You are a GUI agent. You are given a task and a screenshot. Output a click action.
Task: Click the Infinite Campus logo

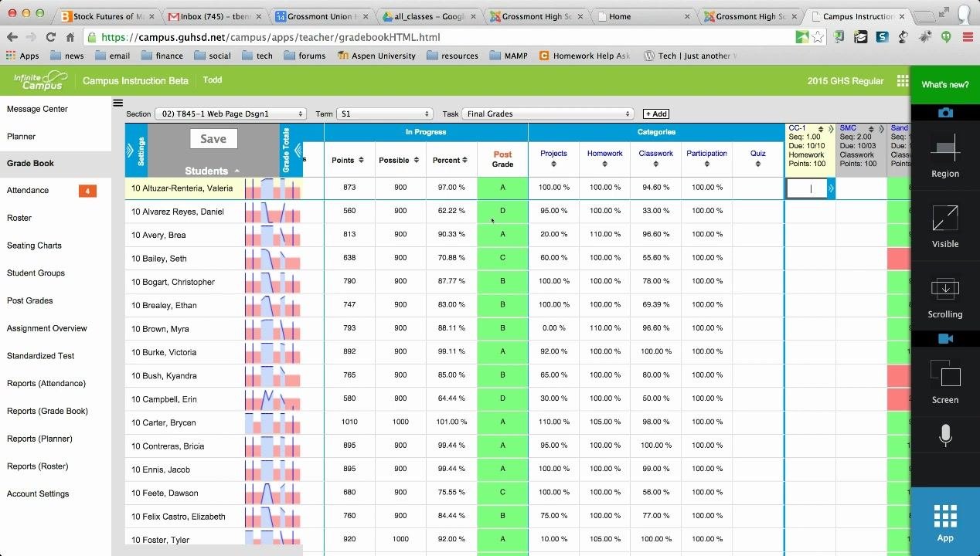(x=41, y=80)
